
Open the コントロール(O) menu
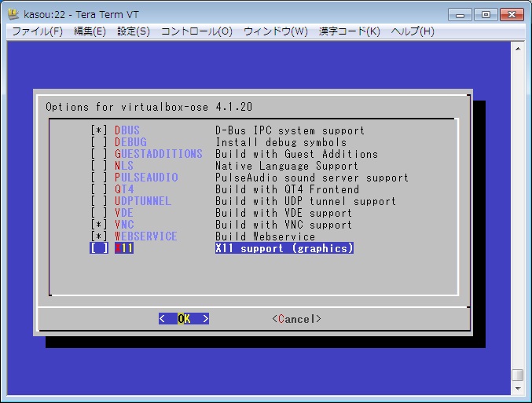pos(196,31)
